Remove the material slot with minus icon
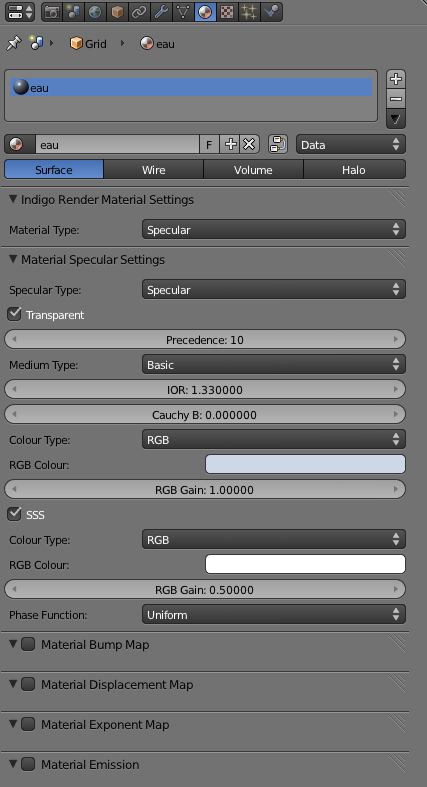The width and height of the screenshot is (427, 787). 396,99
